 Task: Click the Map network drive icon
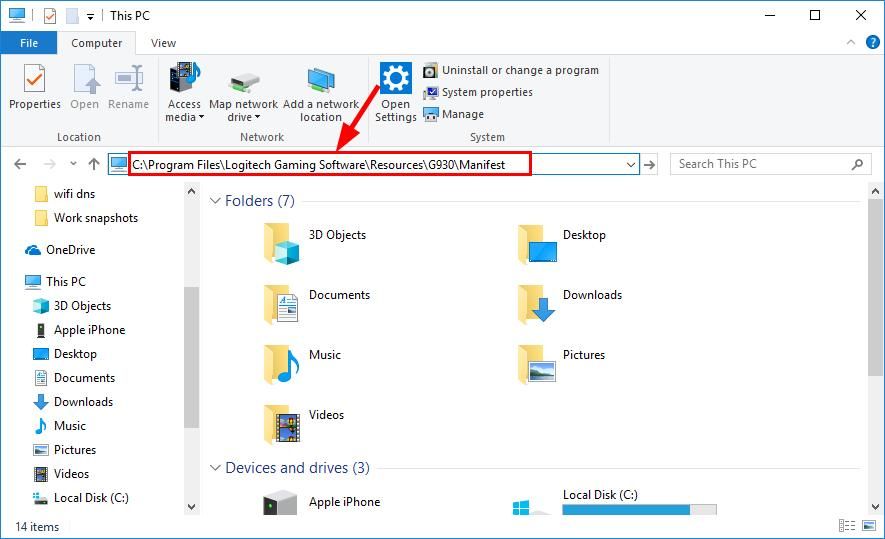pyautogui.click(x=244, y=80)
